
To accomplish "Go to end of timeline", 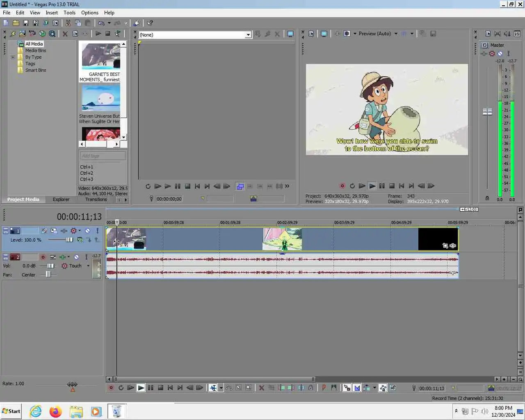I will pyautogui.click(x=180, y=388).
